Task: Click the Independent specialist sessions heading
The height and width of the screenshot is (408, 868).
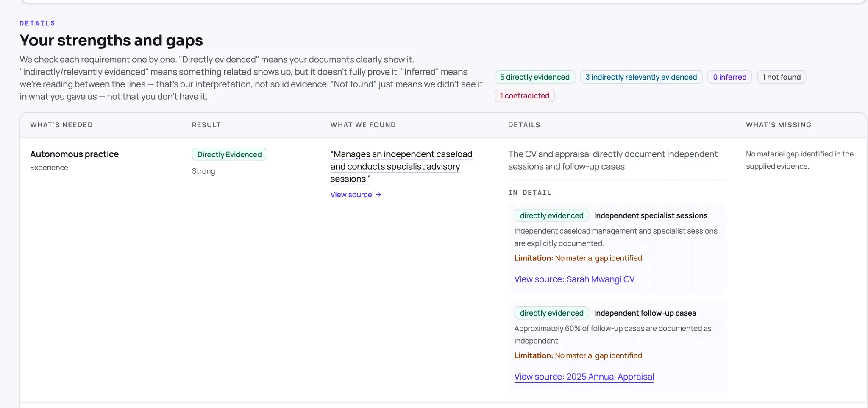Action: click(651, 216)
